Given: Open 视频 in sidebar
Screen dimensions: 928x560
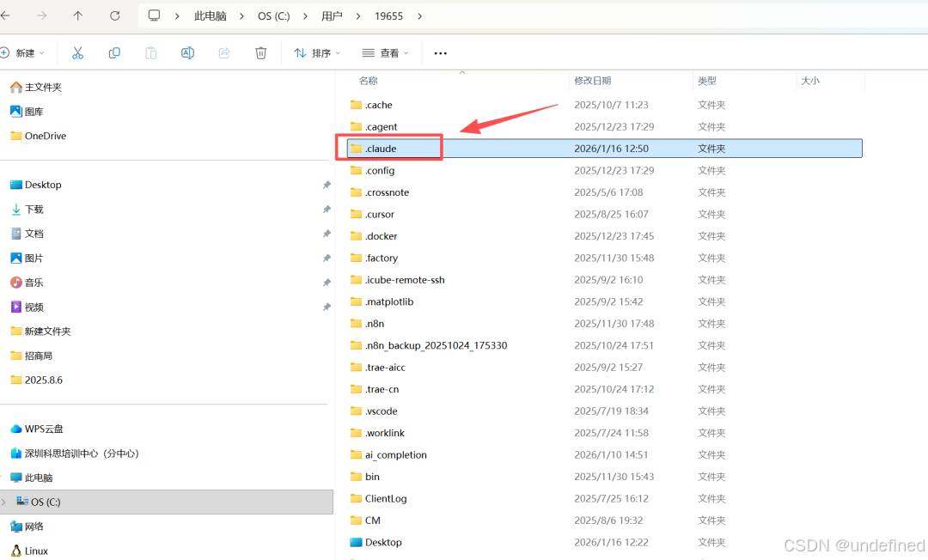Looking at the screenshot, I should 27,307.
